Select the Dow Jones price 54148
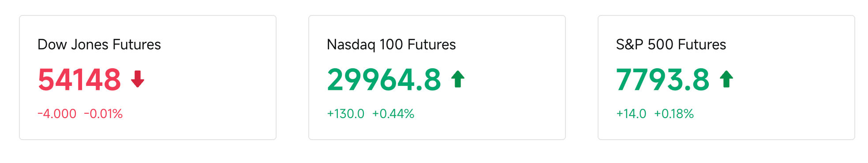The width and height of the screenshot is (868, 163). [79, 80]
